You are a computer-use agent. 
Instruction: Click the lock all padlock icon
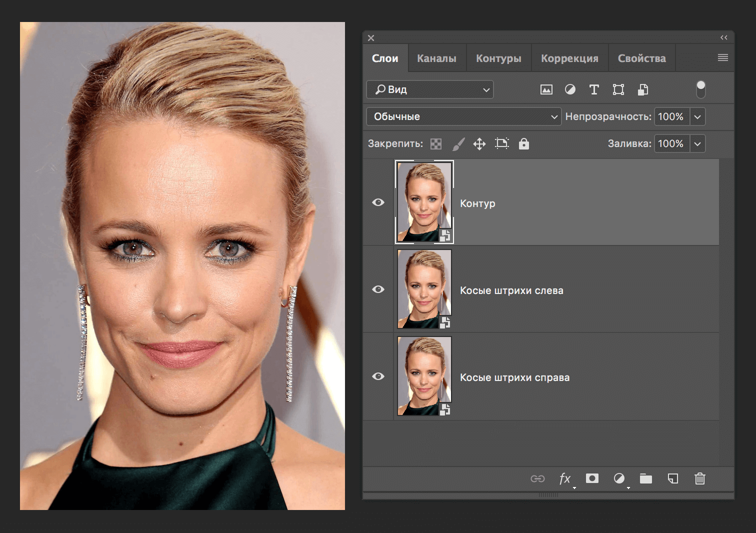click(523, 144)
